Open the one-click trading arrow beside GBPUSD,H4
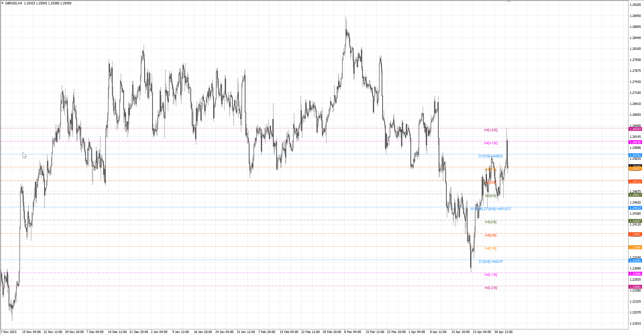Viewport: 644px width, 335px height. pyautogui.click(x=3, y=3)
